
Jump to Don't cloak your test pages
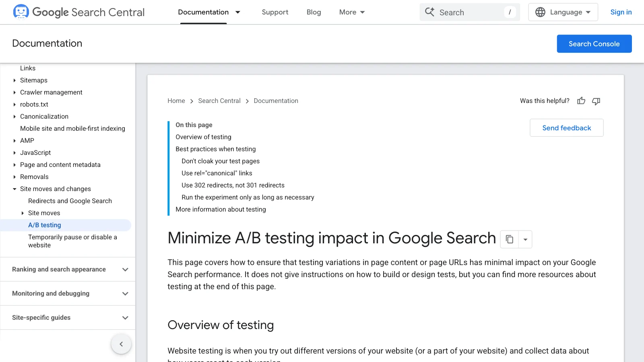point(221,161)
